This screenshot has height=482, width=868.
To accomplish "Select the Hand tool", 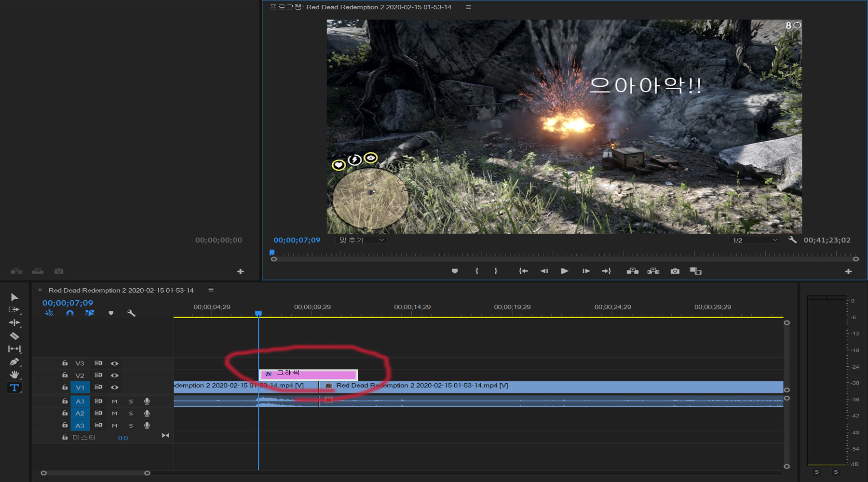I will coord(14,375).
